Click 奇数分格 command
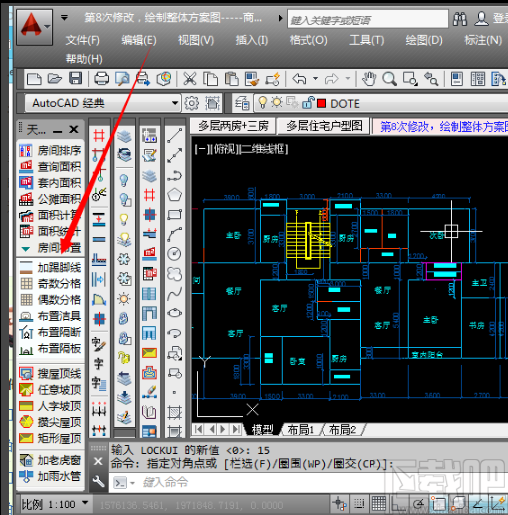This screenshot has height=515, width=508. pos(50,283)
